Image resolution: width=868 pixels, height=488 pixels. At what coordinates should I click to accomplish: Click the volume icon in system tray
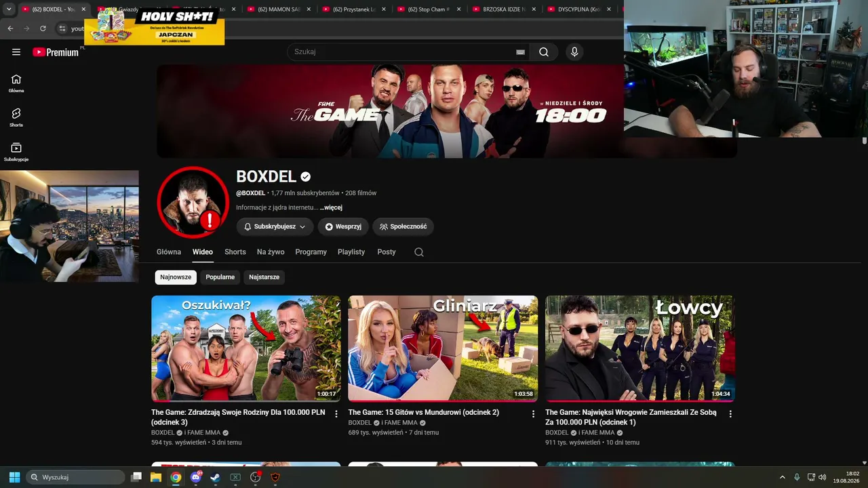[x=823, y=477]
